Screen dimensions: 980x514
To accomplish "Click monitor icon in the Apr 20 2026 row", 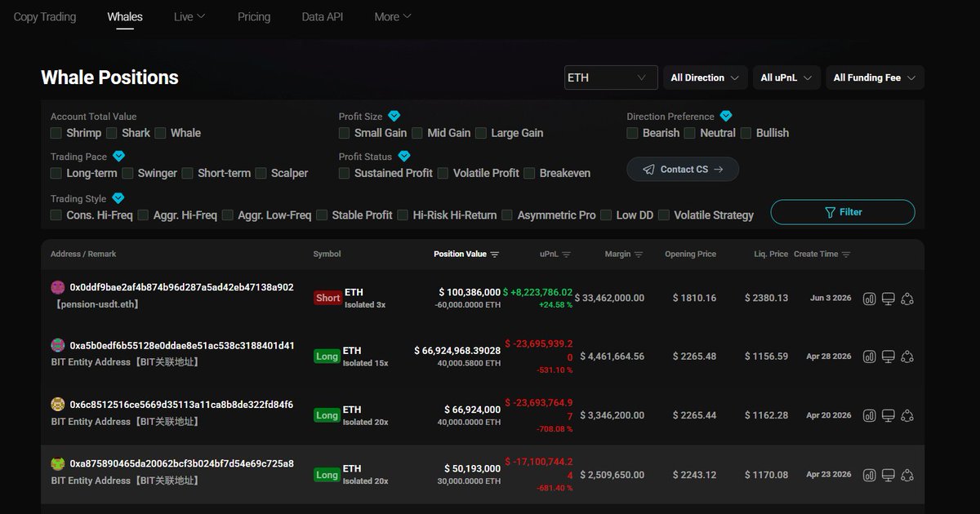I will [x=889, y=415].
